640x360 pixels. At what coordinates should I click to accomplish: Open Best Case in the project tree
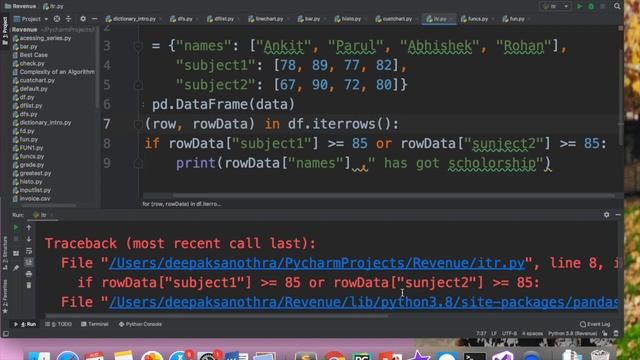(x=30, y=55)
